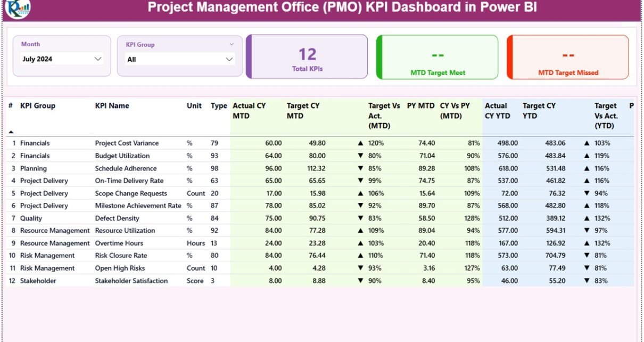
Task: Click the Resource Utilization KPI name cell
Action: point(125,231)
